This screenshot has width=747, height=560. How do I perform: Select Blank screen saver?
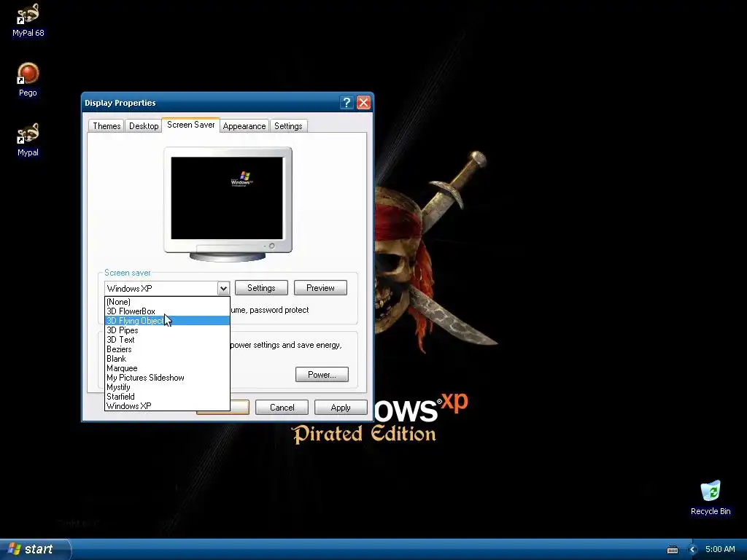coord(167,359)
